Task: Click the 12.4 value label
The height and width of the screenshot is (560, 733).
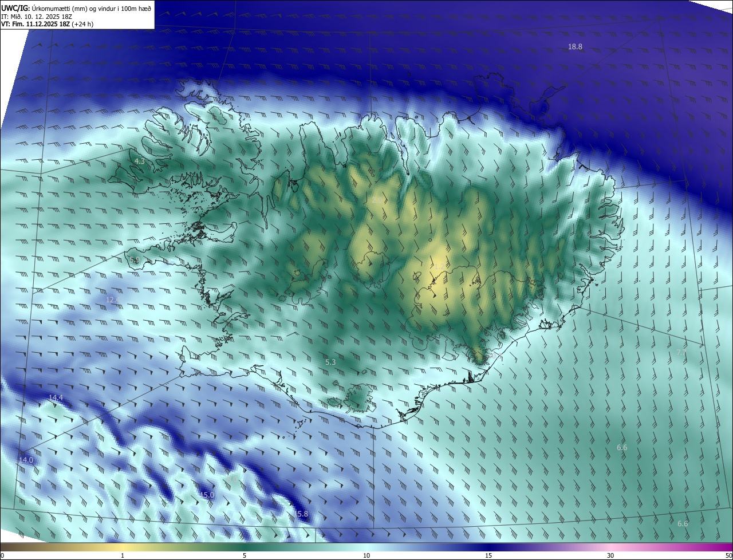Action: [x=113, y=299]
